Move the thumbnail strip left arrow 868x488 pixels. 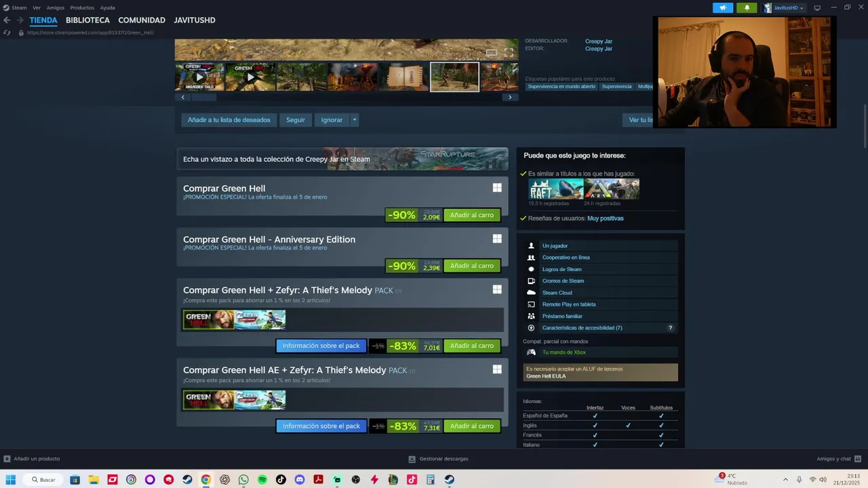[x=182, y=98]
